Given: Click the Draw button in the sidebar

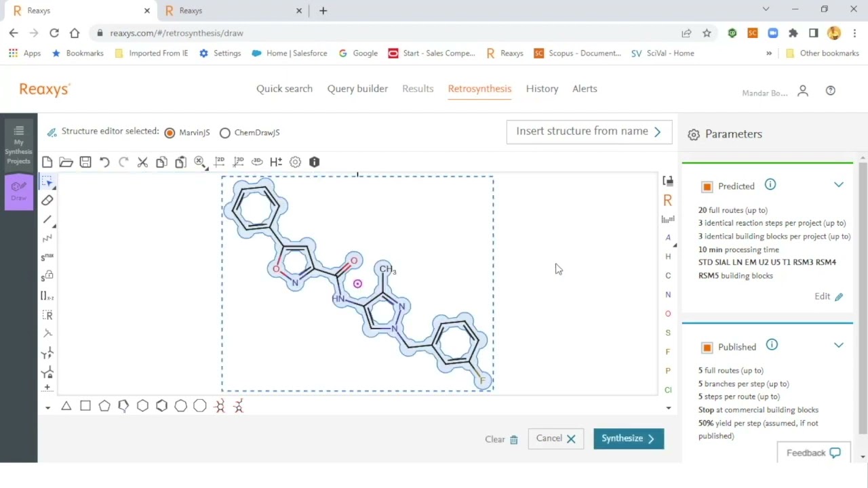Looking at the screenshot, I should pyautogui.click(x=19, y=192).
